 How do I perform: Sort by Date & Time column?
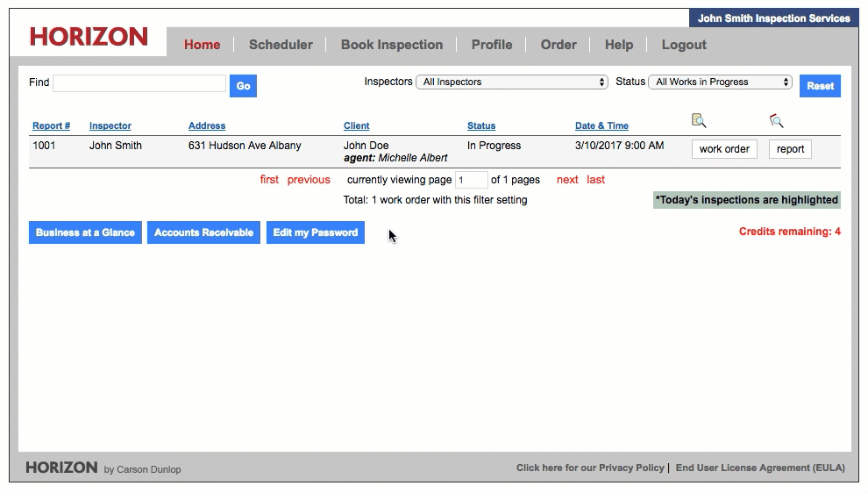pyautogui.click(x=601, y=126)
